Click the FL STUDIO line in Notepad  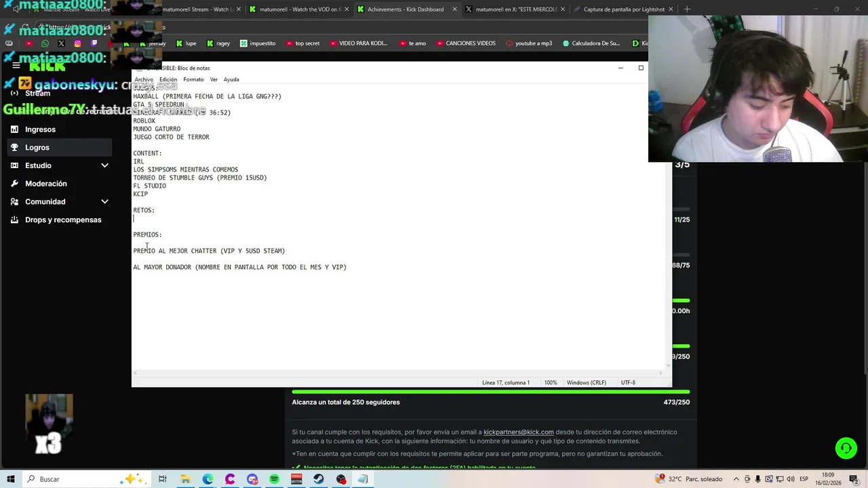(149, 186)
